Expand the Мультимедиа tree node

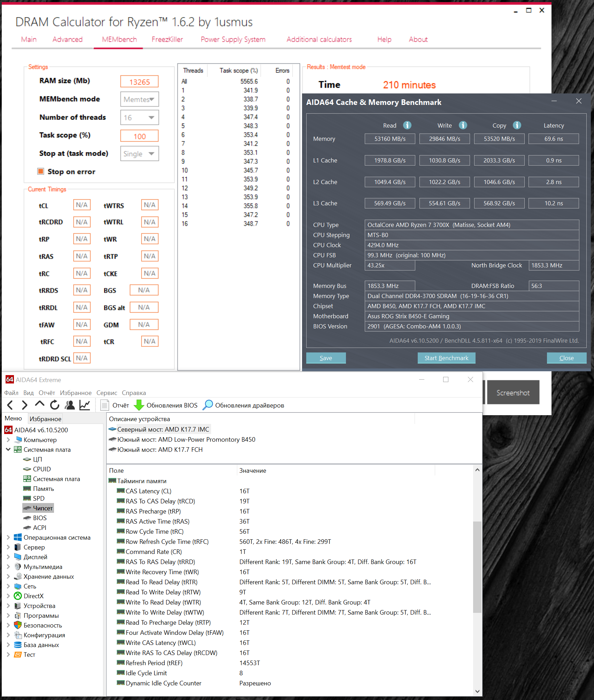coord(8,567)
